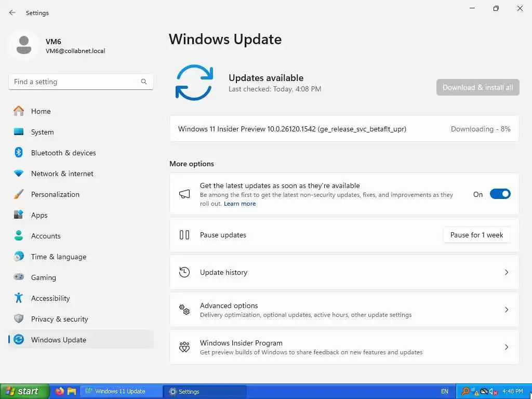Open the Accessibility settings label
The image size is (532, 399).
coord(50,298)
